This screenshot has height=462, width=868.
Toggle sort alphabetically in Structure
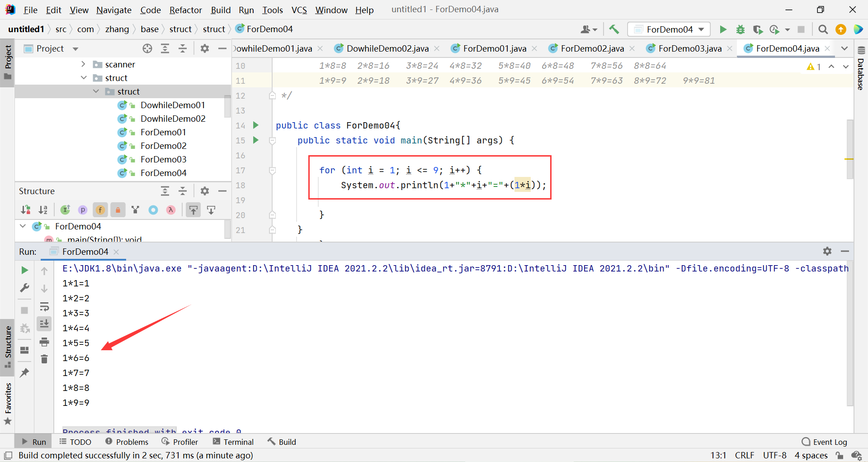pos(43,210)
